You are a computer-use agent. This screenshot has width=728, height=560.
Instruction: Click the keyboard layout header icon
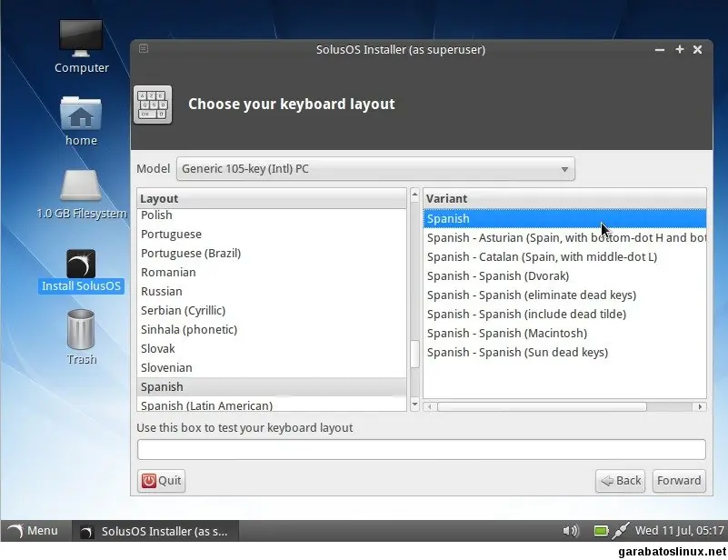pyautogui.click(x=153, y=105)
